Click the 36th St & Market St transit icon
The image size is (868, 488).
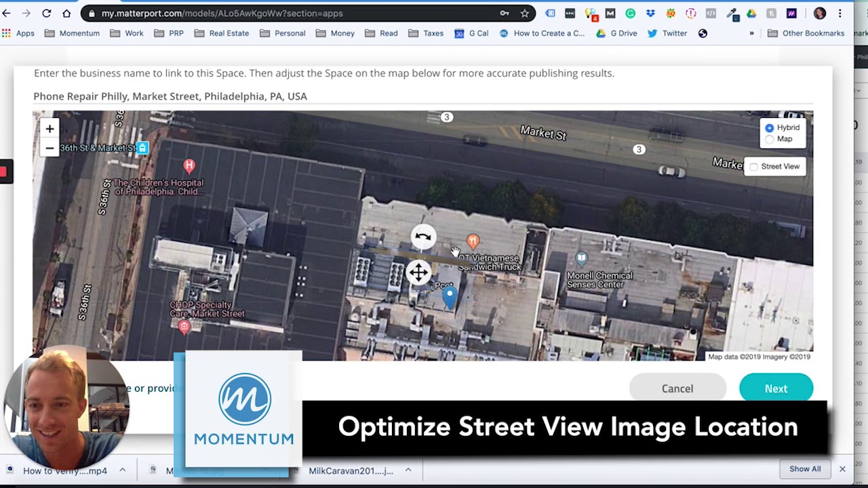[x=142, y=148]
